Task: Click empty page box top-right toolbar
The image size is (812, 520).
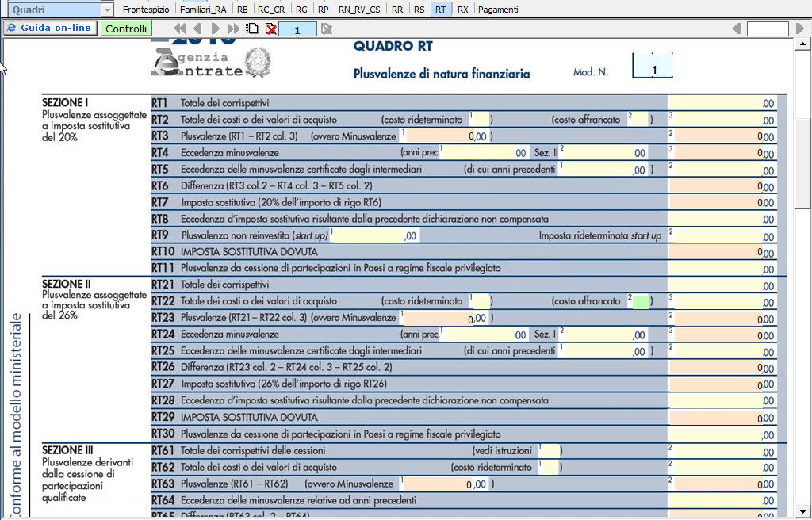Action: (x=768, y=29)
